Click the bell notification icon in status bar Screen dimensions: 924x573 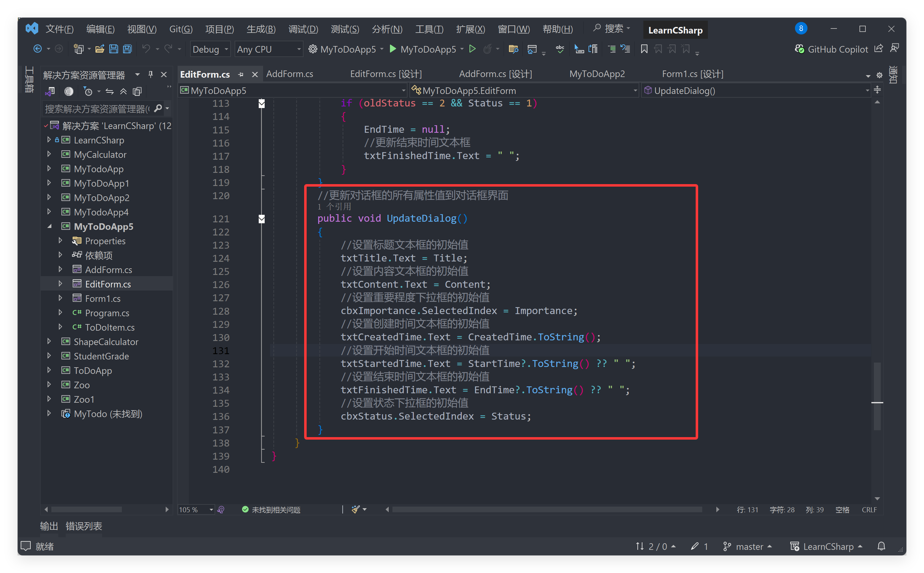click(x=881, y=546)
